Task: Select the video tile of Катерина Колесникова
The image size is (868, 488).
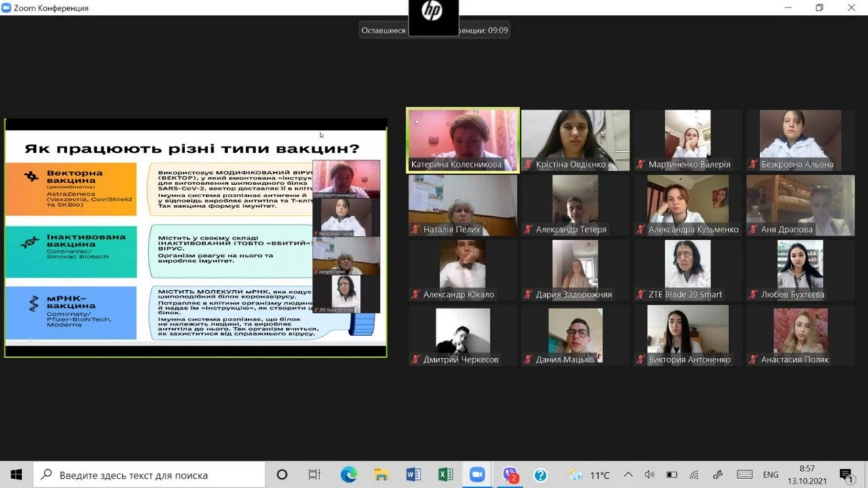Action: 463,140
